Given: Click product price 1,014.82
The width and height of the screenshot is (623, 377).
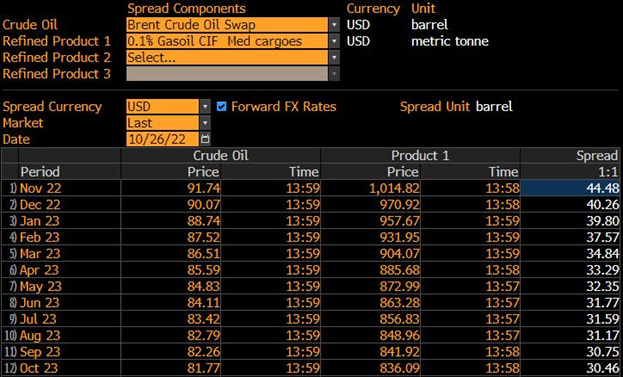Looking at the screenshot, I should coord(394,188).
